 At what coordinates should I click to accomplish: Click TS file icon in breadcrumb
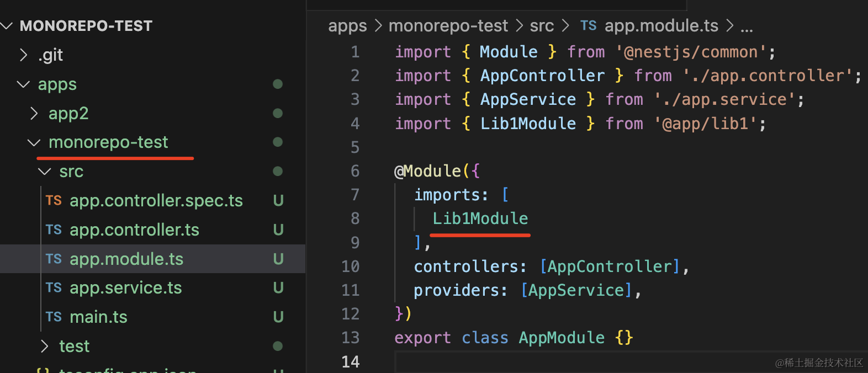point(588,25)
